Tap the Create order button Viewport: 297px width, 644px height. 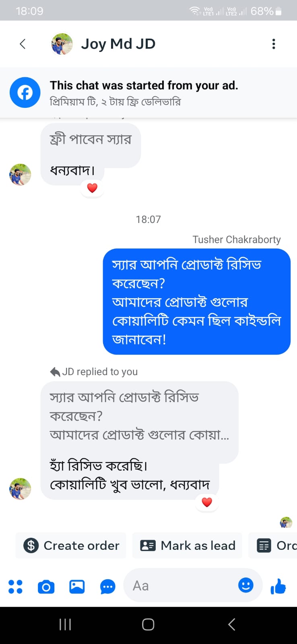[x=71, y=545]
